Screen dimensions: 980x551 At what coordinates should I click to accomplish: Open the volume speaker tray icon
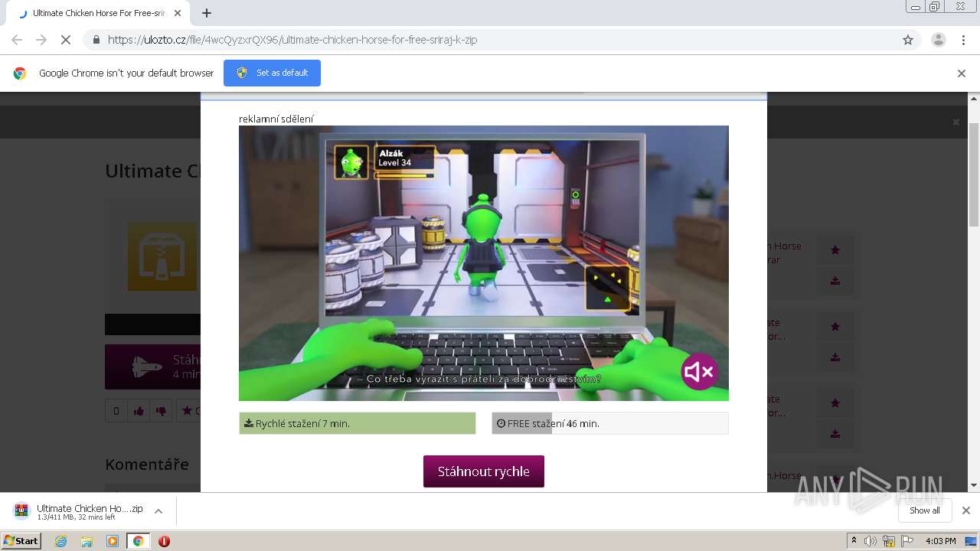coord(870,541)
